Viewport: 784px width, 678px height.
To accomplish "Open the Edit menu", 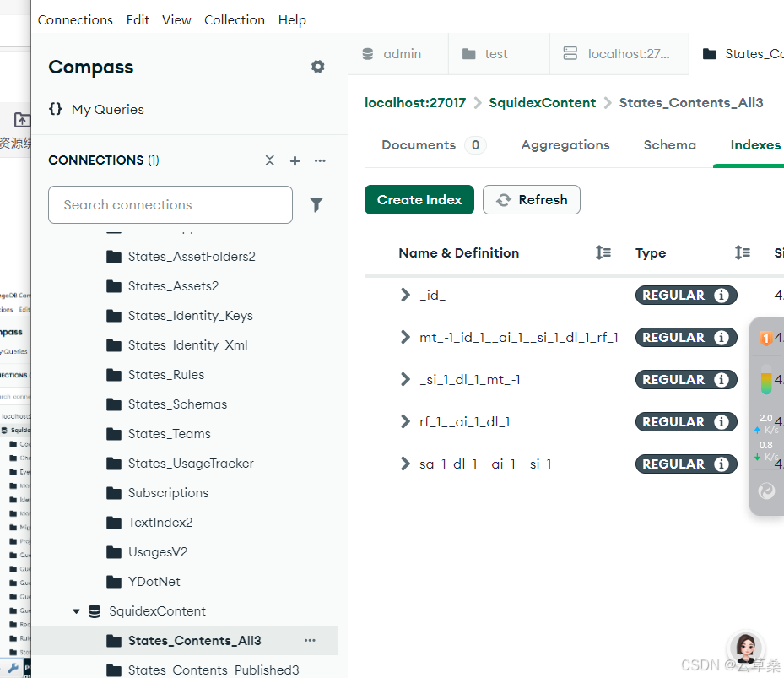I will pyautogui.click(x=138, y=20).
